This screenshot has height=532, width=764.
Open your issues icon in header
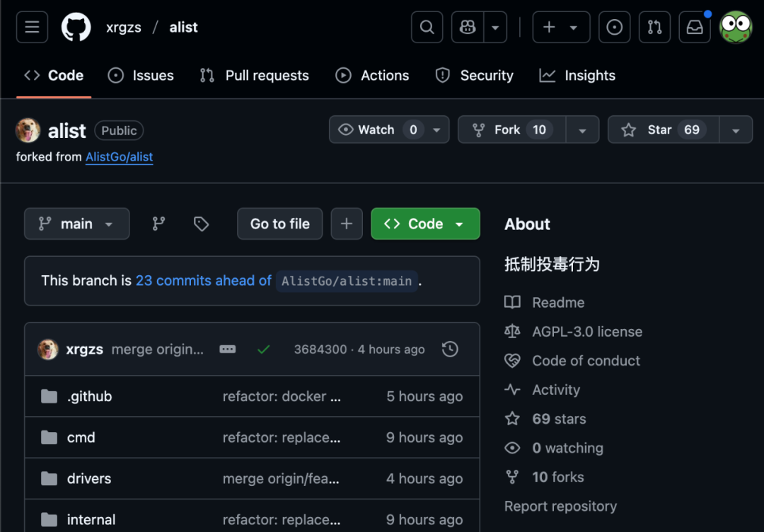[x=615, y=28]
